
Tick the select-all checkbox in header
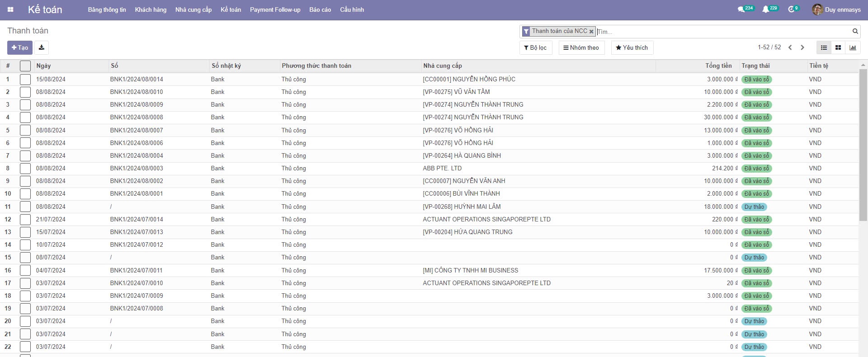[25, 66]
